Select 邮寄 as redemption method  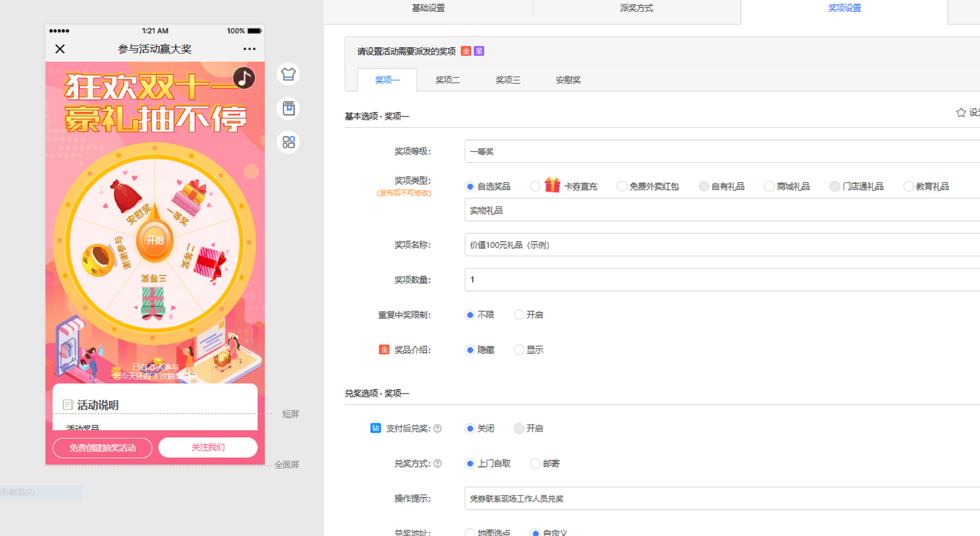[x=535, y=463]
